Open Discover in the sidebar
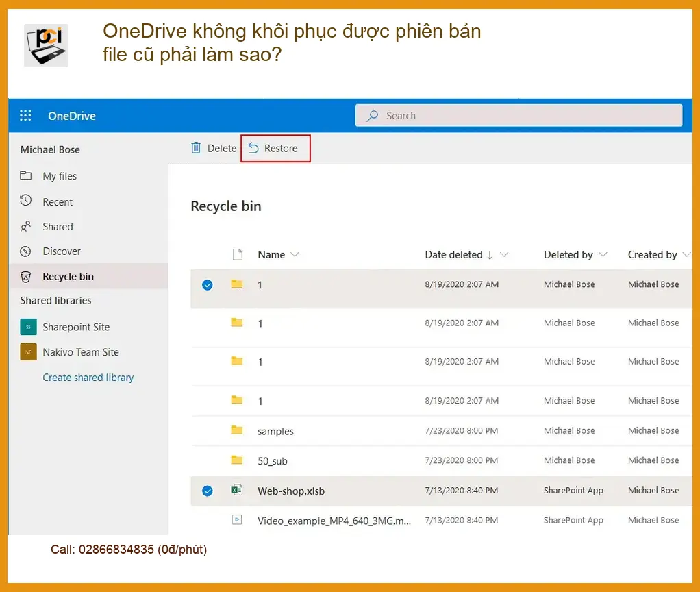 (x=62, y=251)
